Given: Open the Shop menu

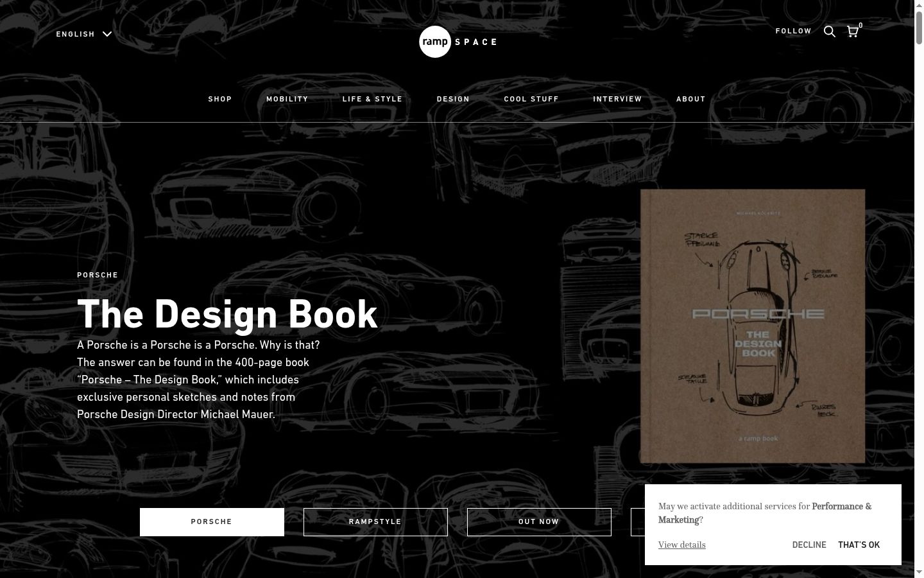Looking at the screenshot, I should (220, 99).
